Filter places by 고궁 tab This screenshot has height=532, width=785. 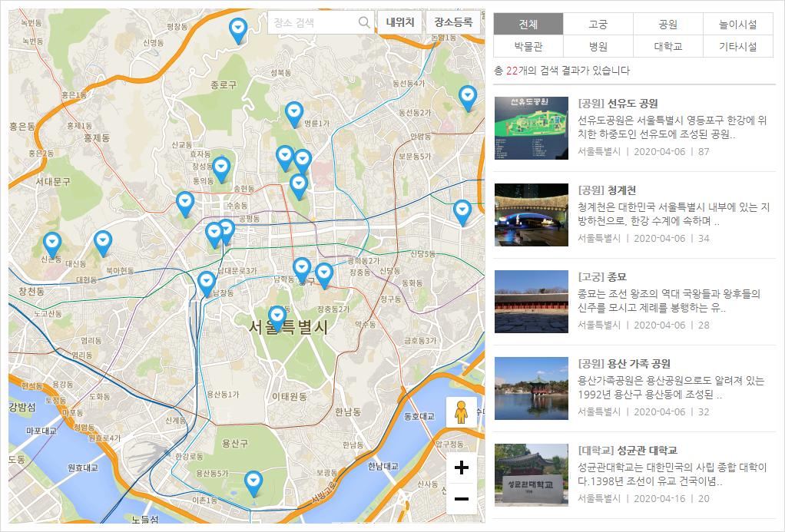598,24
